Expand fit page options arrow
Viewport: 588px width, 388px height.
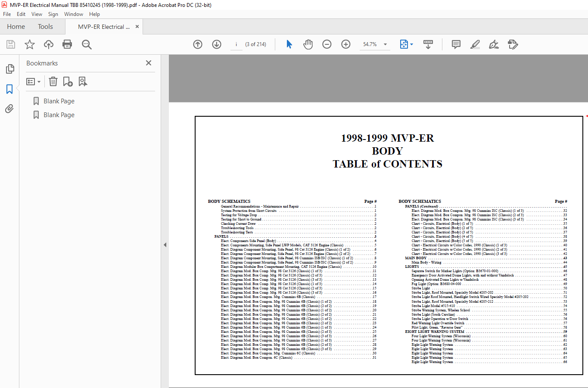pos(412,44)
